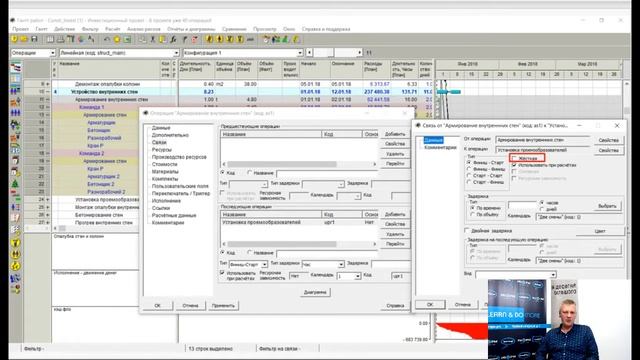Click the Диаграмма button

click(x=315, y=292)
